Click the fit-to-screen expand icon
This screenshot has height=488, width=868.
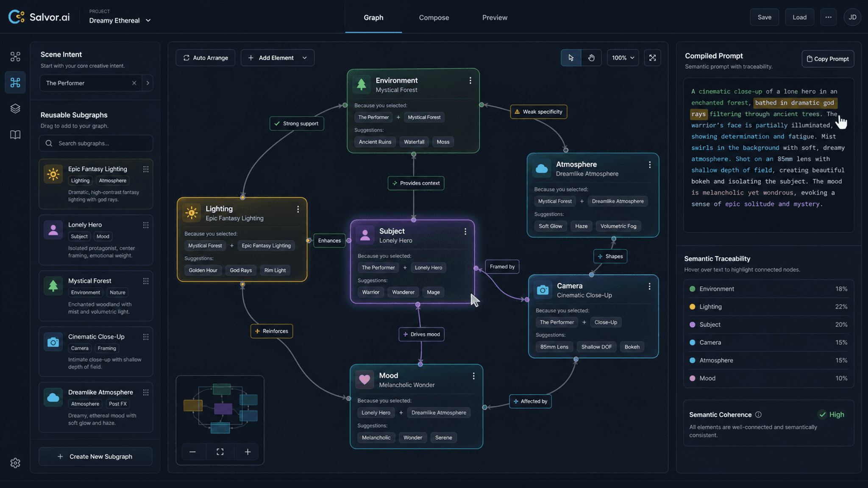(x=653, y=58)
